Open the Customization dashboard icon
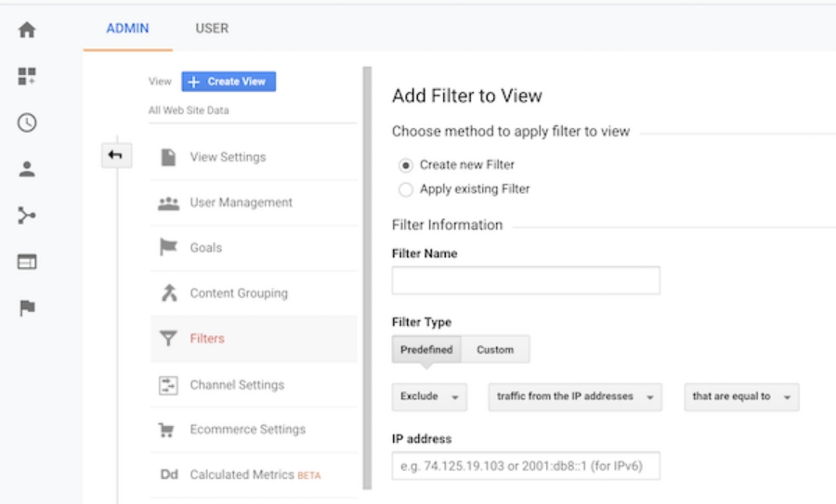The width and height of the screenshot is (836, 504). point(27,76)
